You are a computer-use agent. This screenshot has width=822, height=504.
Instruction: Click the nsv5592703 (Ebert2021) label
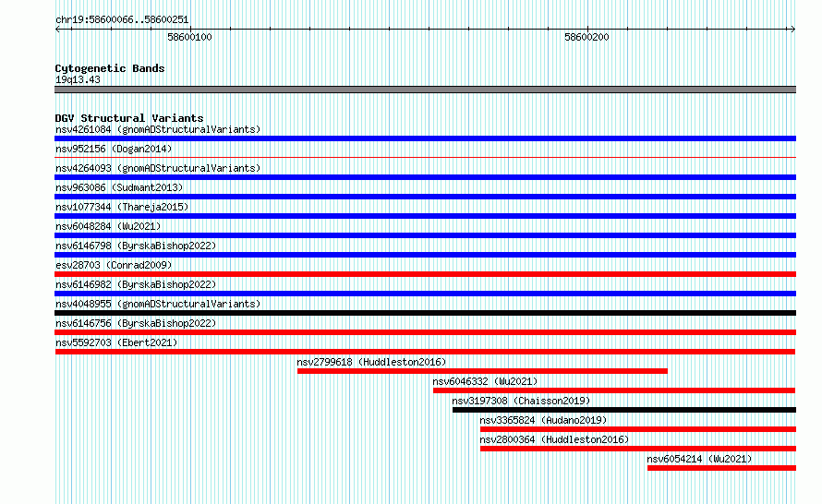point(116,342)
